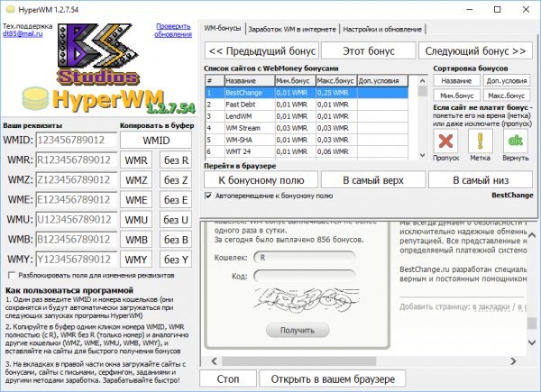Click the WMZ copy button
Image resolution: width=541 pixels, height=392 pixels.
136,180
